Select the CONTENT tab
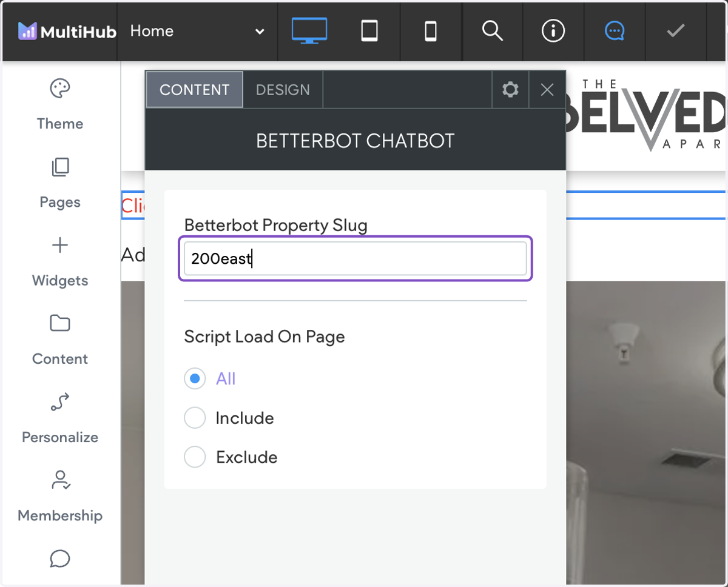The image size is (728, 587). click(194, 90)
